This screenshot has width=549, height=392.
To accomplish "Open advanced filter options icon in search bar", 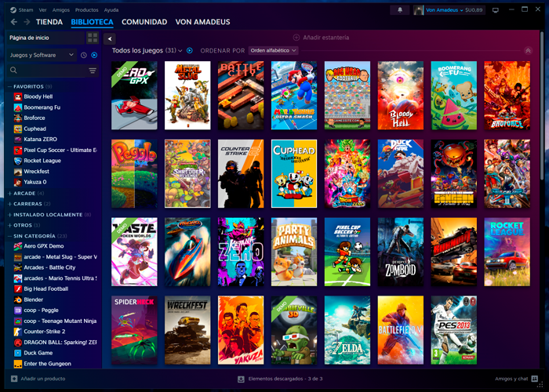I will click(x=93, y=71).
